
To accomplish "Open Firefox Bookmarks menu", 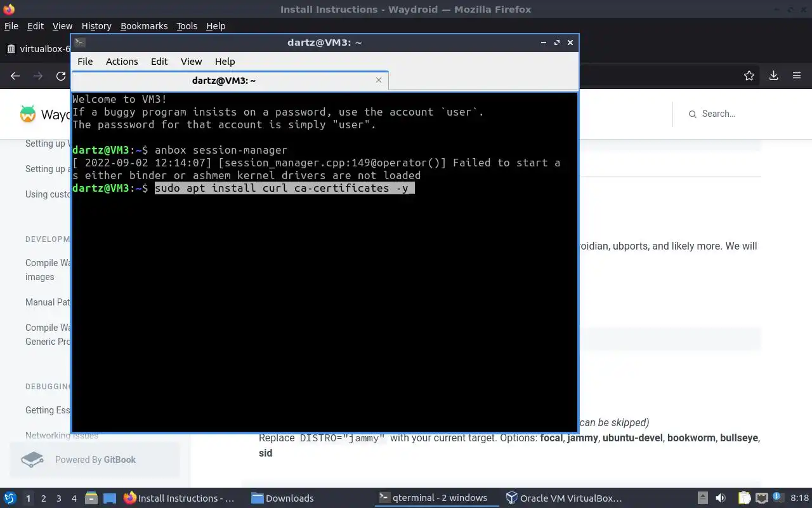I will [144, 26].
